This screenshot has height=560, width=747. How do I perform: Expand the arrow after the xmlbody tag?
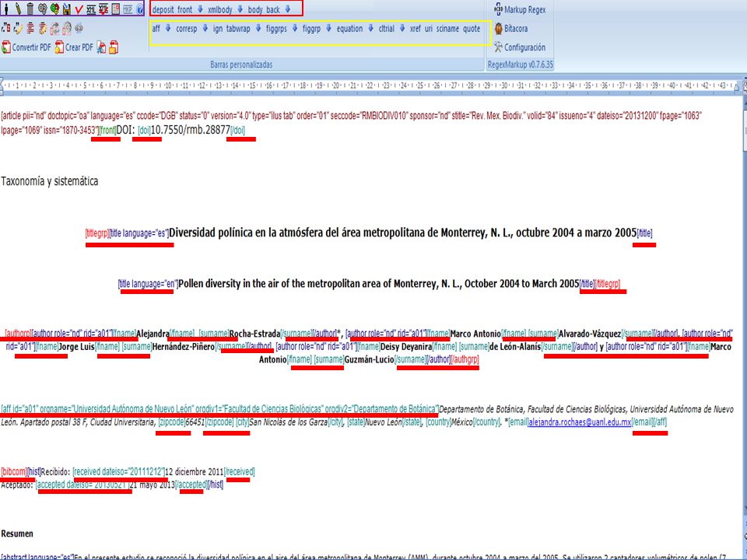pyautogui.click(x=240, y=9)
